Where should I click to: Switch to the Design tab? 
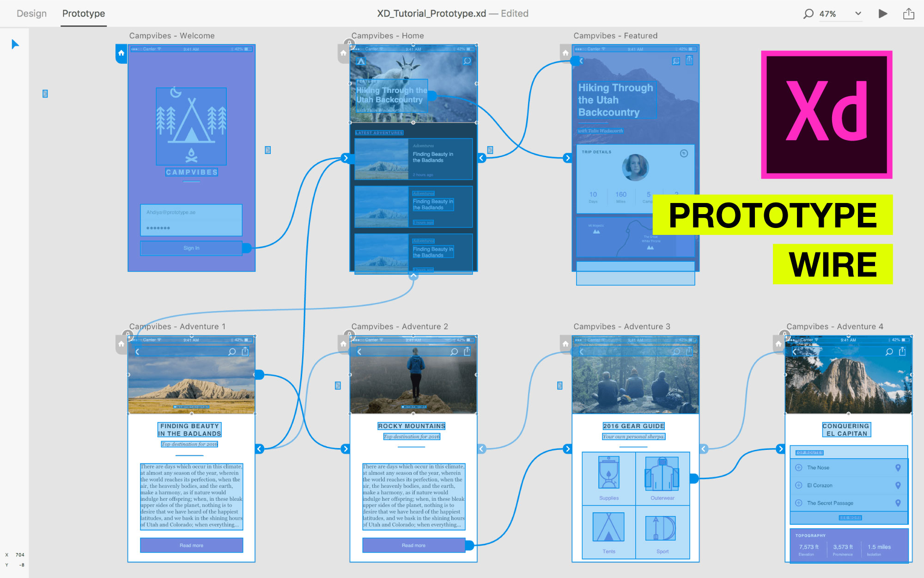(x=31, y=13)
